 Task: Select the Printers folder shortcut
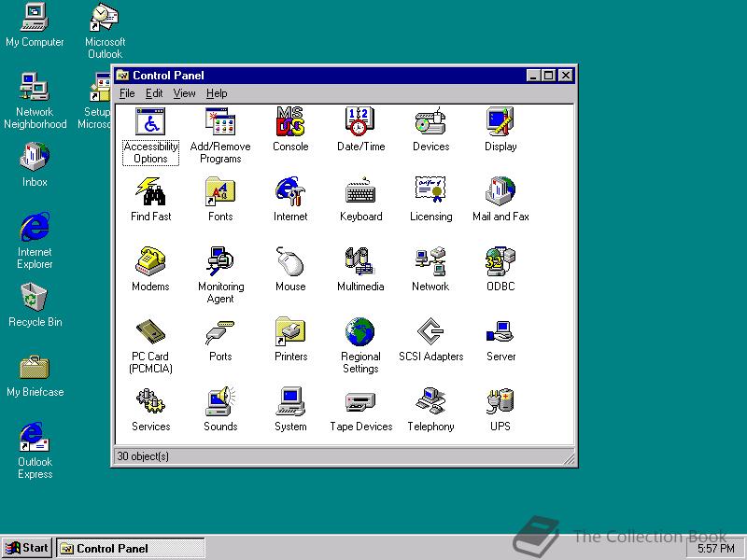click(290, 340)
